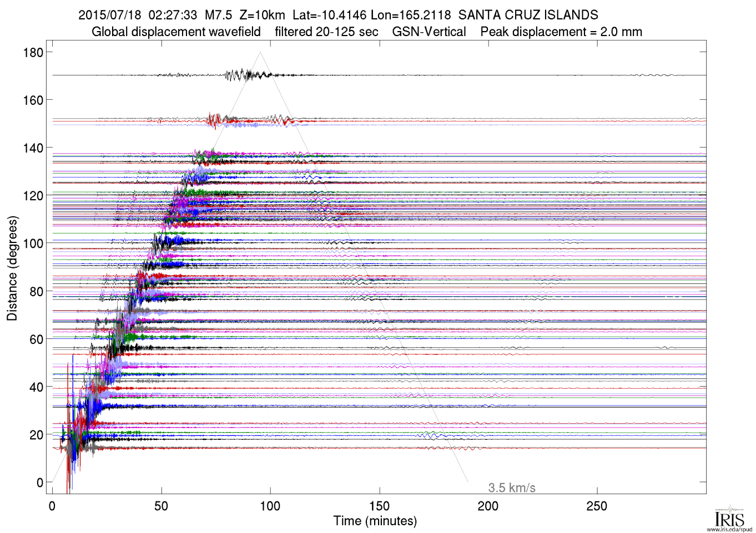Screen dimensions: 756x533
Task: Click the 250 tick on time axis
Action: click(x=597, y=506)
